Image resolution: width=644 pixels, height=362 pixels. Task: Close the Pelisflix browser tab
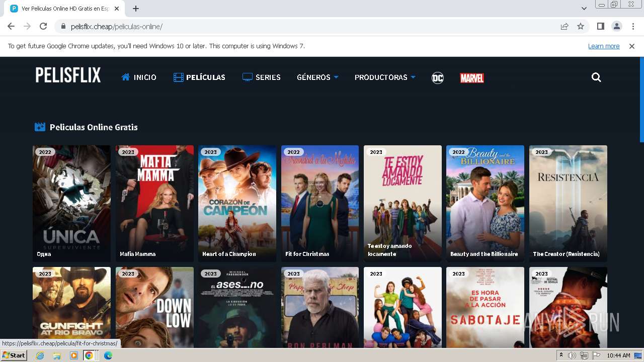[x=117, y=9]
